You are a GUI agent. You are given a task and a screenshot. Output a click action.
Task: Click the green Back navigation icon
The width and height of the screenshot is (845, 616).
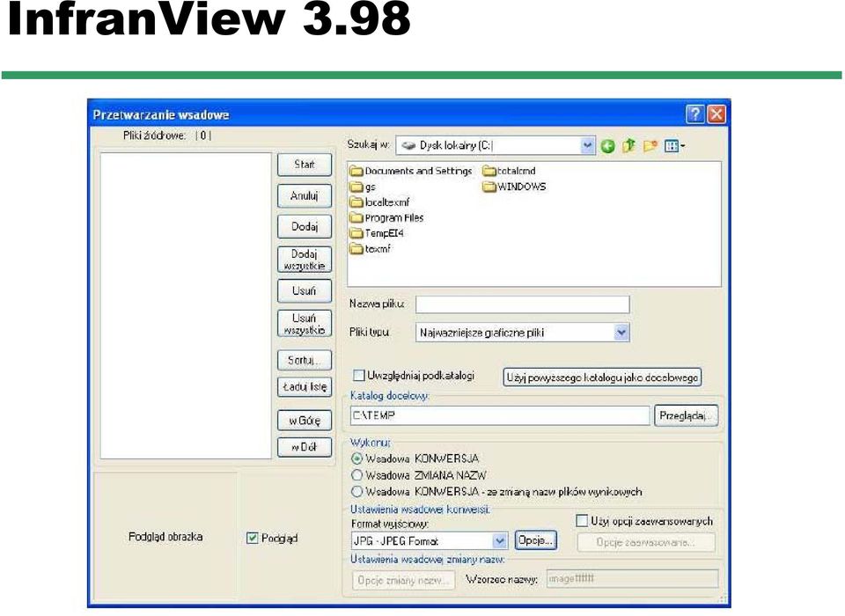tap(608, 146)
